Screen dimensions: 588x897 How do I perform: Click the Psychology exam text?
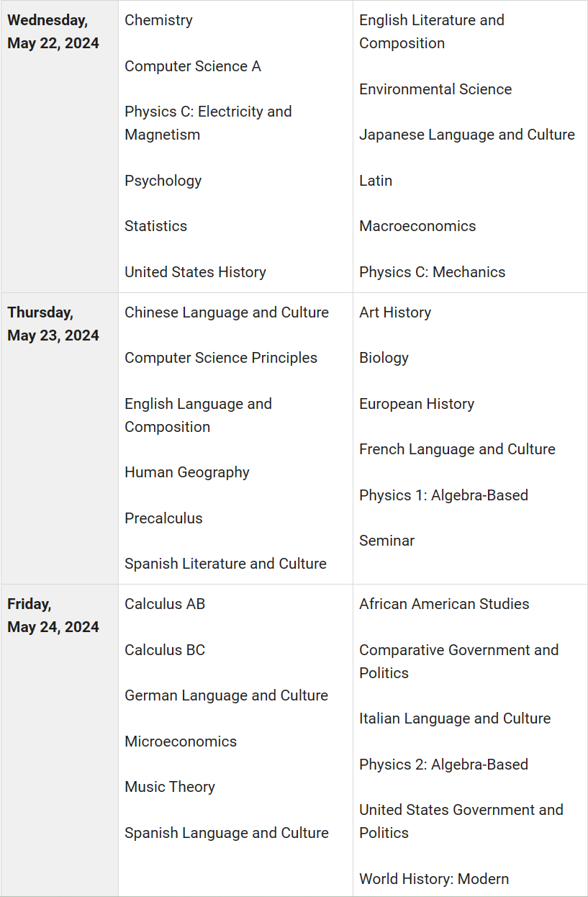[x=163, y=181]
